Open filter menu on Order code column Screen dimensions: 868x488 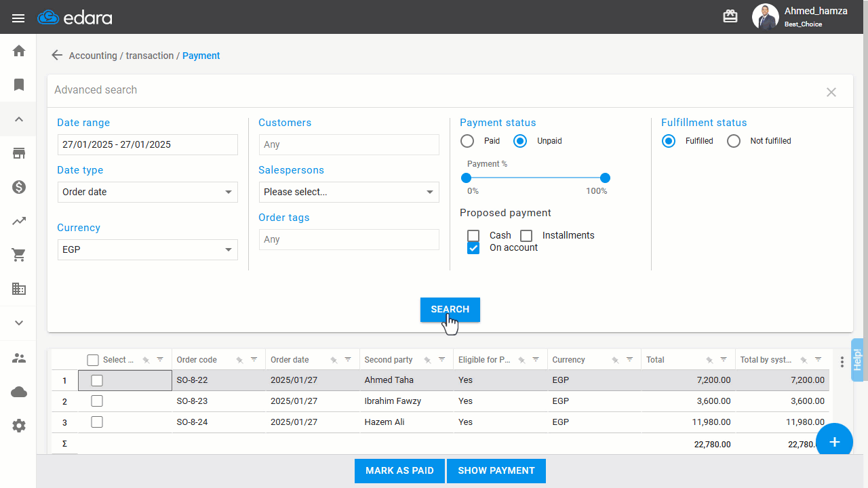[x=254, y=359]
